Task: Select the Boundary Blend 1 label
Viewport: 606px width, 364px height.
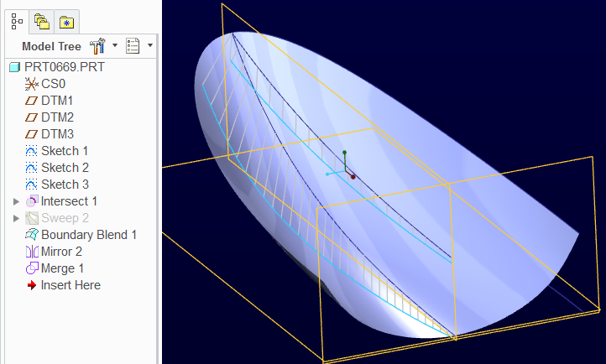Action: 89,235
